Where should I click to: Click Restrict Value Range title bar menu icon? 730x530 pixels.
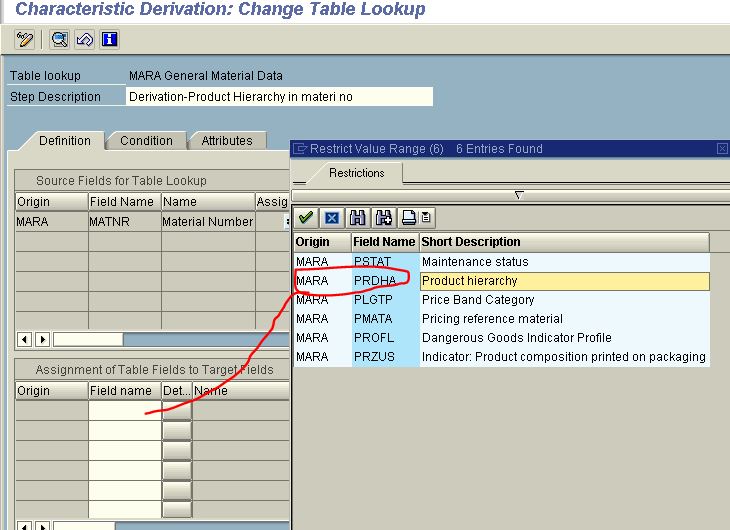point(300,149)
